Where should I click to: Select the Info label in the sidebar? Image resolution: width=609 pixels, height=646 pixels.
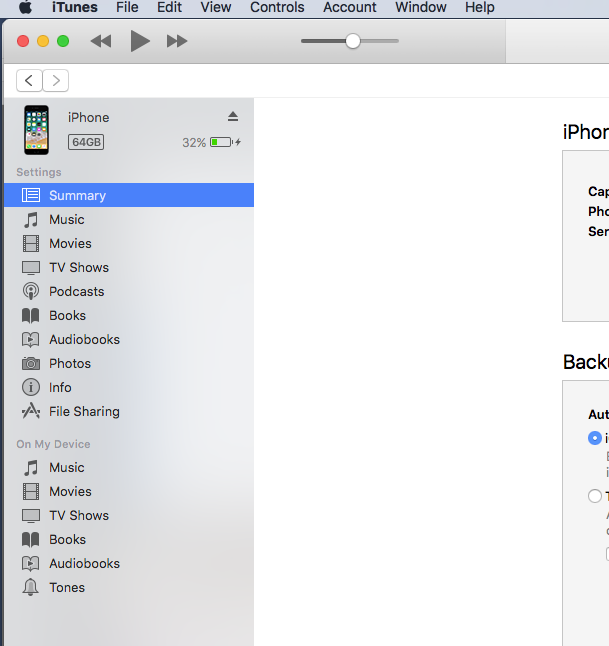(x=60, y=387)
